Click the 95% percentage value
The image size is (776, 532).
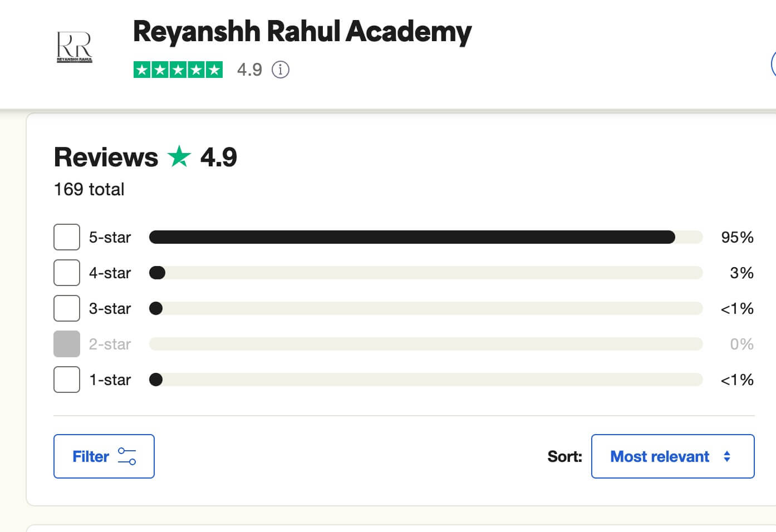737,237
